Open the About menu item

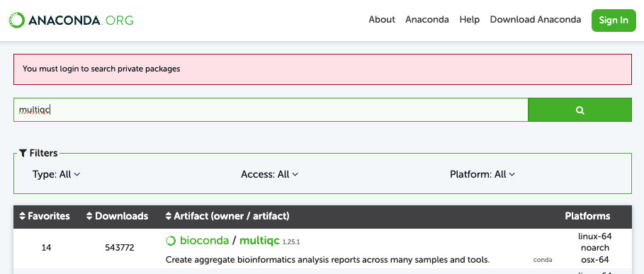pyautogui.click(x=382, y=20)
